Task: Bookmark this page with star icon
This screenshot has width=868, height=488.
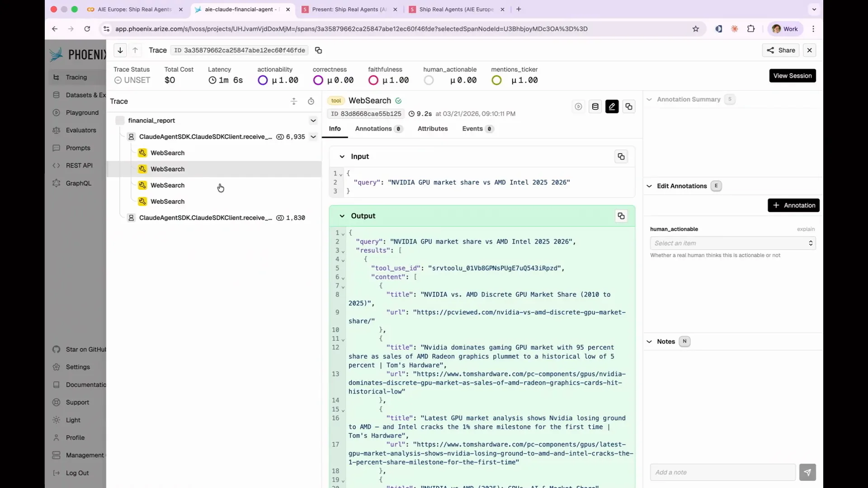Action: click(695, 29)
